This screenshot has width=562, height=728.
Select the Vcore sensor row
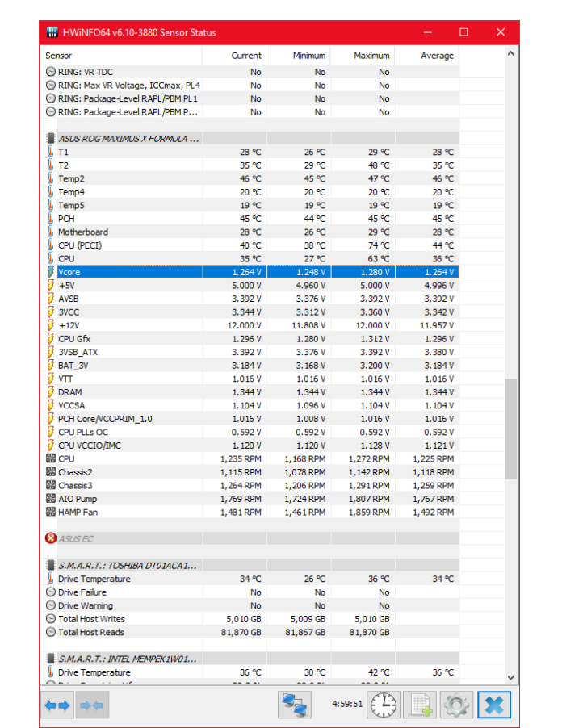click(250, 272)
